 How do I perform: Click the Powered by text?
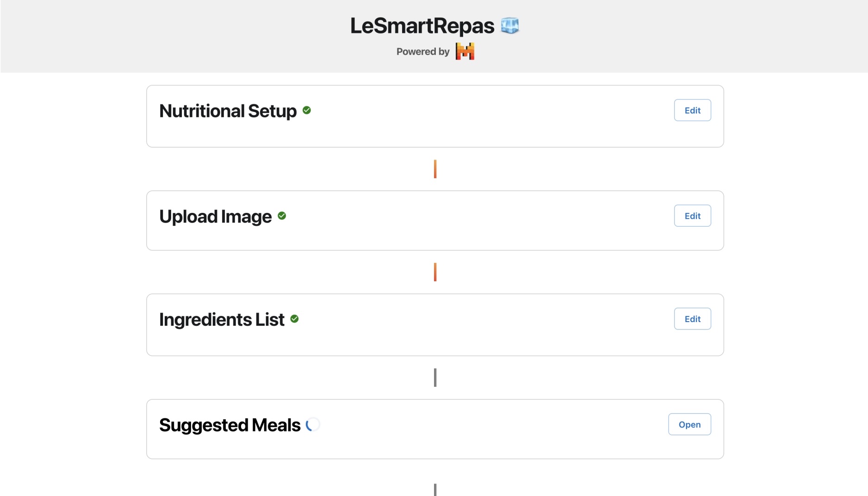[x=423, y=52]
